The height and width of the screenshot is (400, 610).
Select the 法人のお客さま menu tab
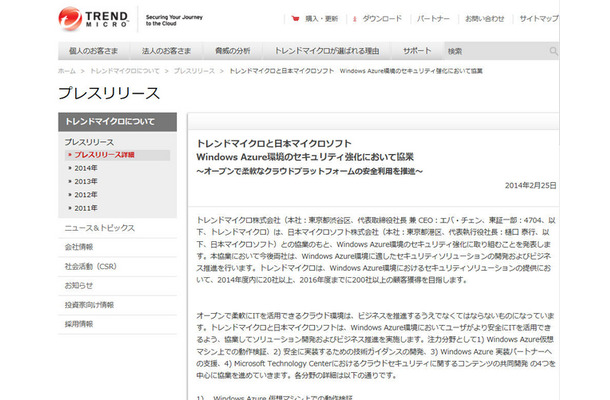click(166, 51)
